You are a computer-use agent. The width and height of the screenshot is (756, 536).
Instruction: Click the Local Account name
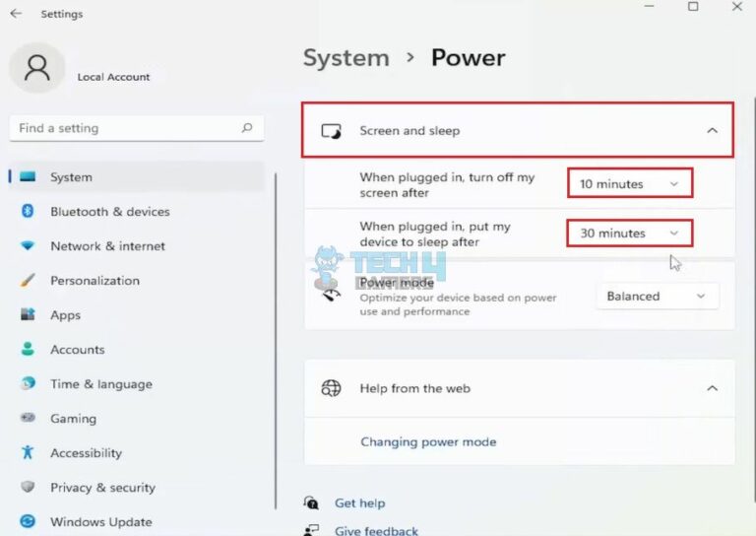point(113,77)
